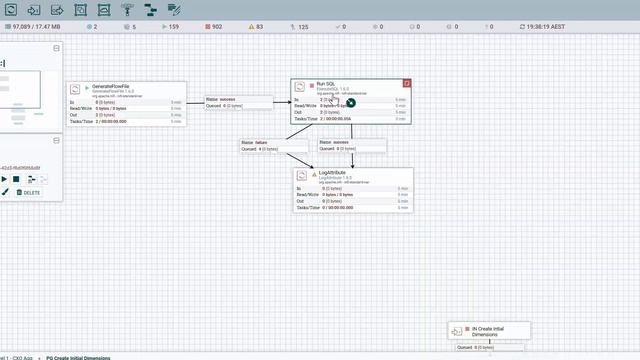Select the Processor component icon in toolbar
Screen dimensions: 640x360
coord(11,9)
